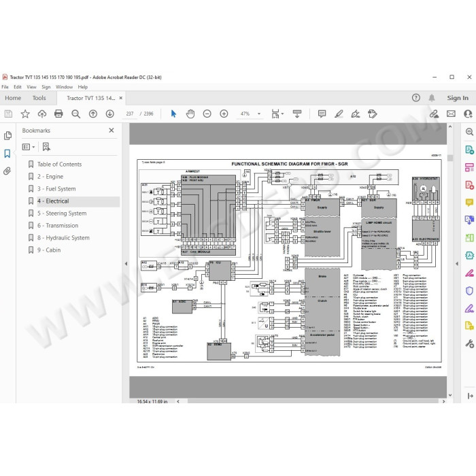Image resolution: width=476 pixels, height=476 pixels.
Task: Click the Sign In button
Action: [458, 98]
